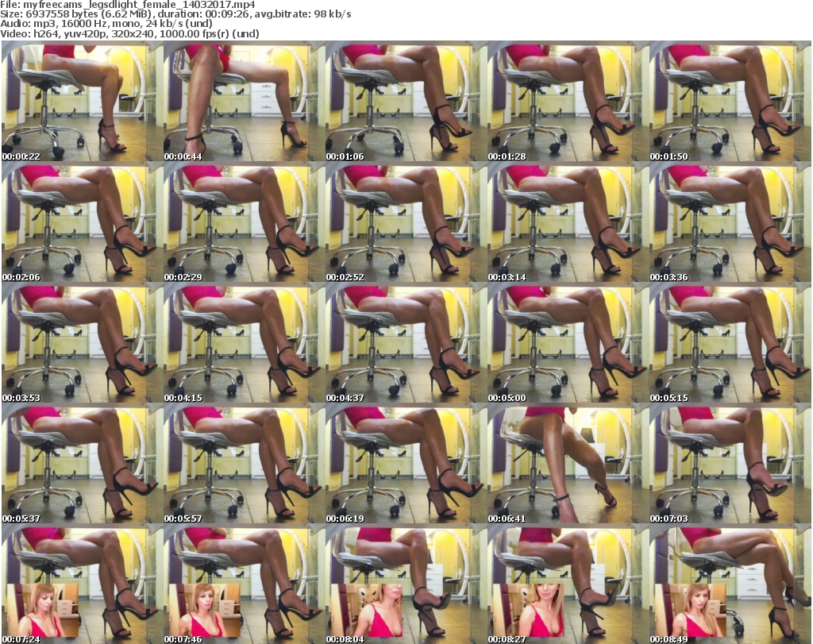The image size is (813, 644).
Task: Select the thumbnail stamped 00:01:06
Action: click(x=406, y=102)
